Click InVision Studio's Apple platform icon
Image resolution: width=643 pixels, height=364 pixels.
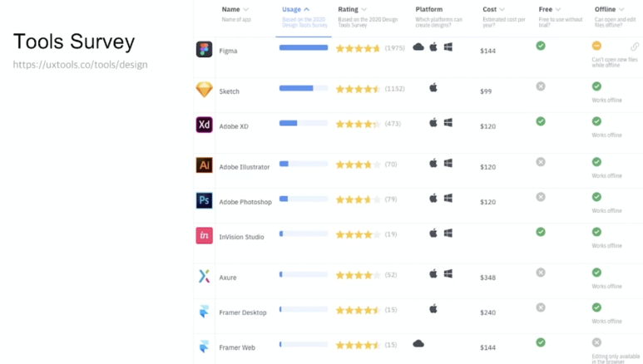coord(433,233)
